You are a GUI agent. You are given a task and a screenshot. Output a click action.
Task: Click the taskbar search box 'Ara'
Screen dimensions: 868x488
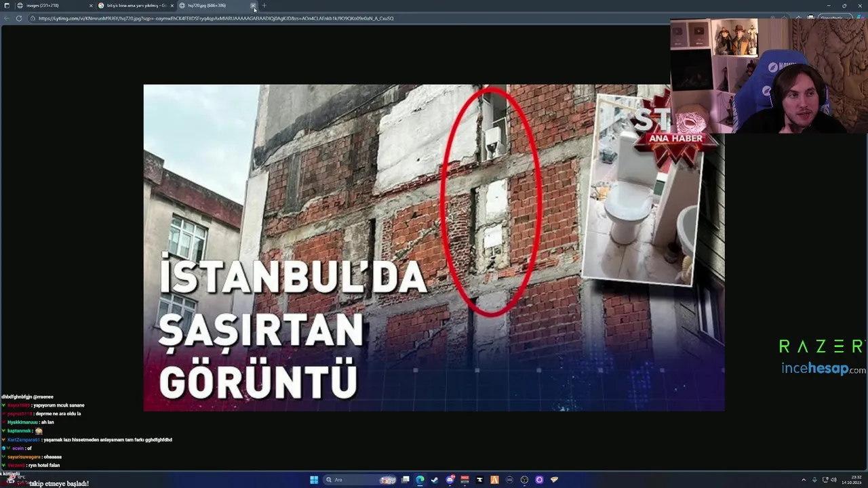[x=359, y=480]
